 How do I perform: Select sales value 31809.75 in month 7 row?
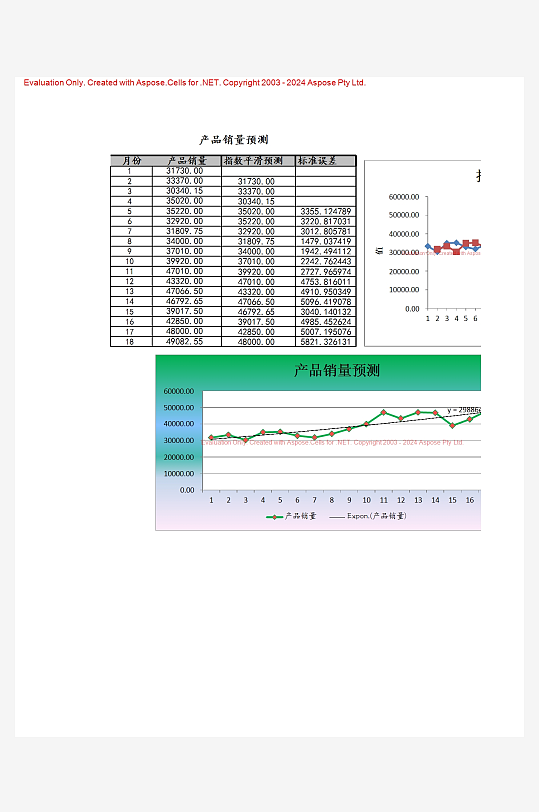pos(185,231)
